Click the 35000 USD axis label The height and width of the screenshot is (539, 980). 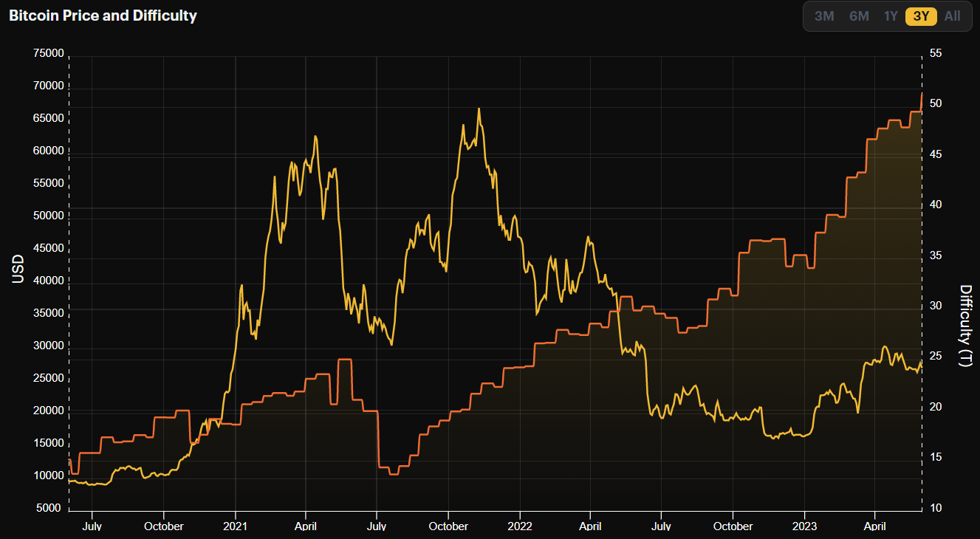tap(48, 314)
